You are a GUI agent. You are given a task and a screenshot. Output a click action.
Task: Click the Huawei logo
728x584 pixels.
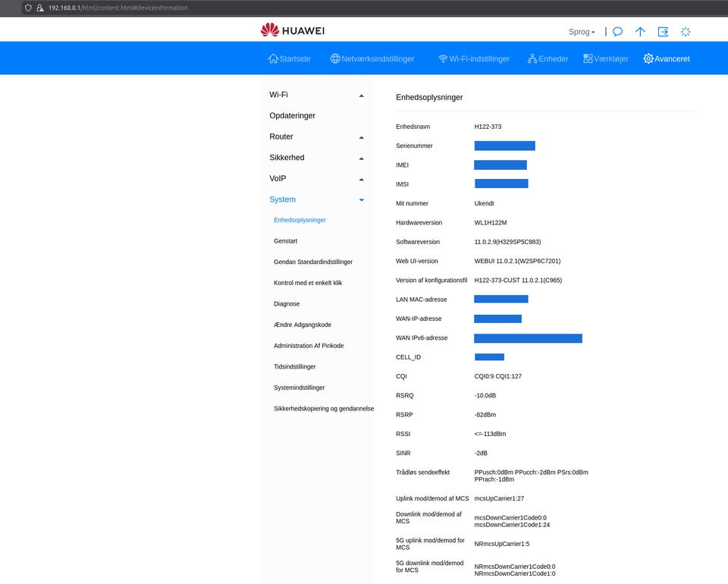(x=293, y=30)
